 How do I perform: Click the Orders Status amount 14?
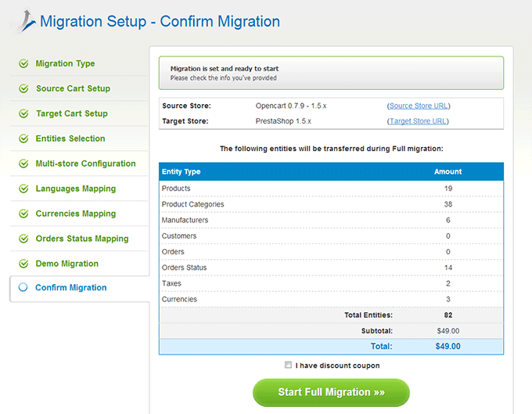[448, 268]
